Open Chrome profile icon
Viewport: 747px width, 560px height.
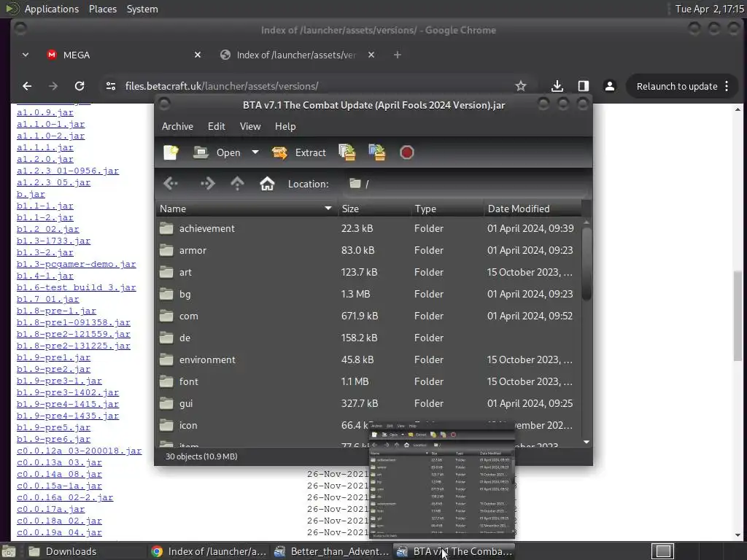click(x=609, y=86)
